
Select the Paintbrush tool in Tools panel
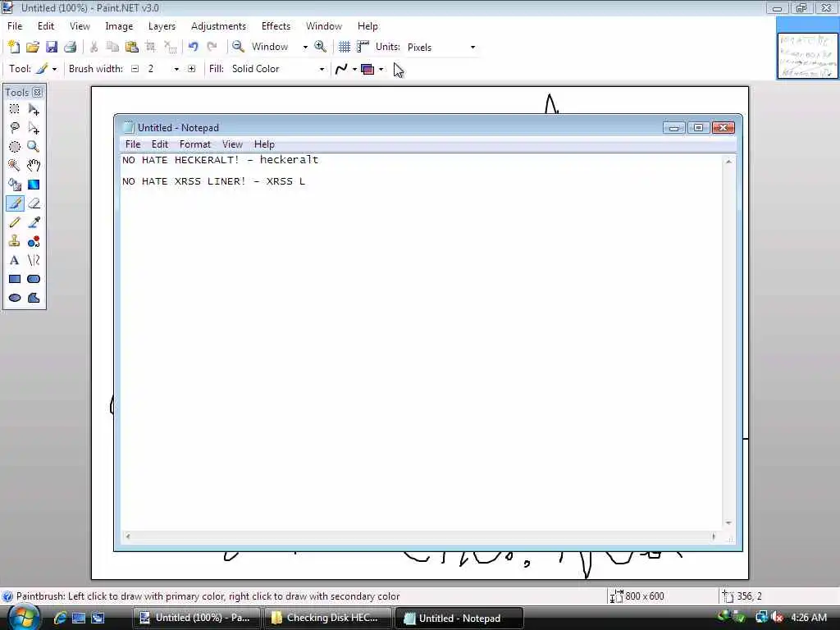15,203
